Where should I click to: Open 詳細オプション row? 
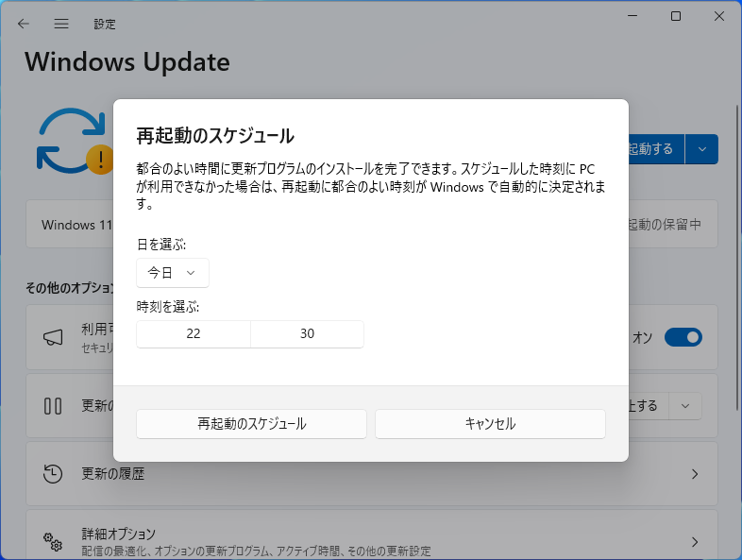pyautogui.click(x=372, y=535)
